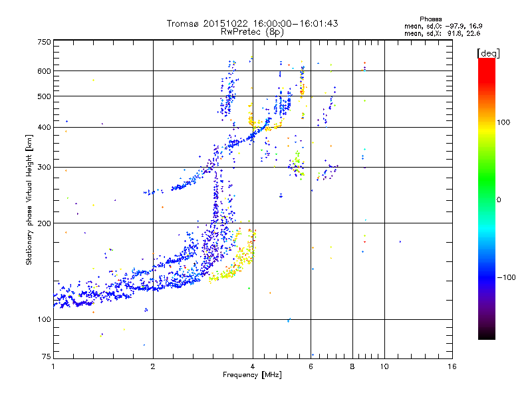
Task: Click the "Frequency [MHz]" axis title
Action: point(252,375)
